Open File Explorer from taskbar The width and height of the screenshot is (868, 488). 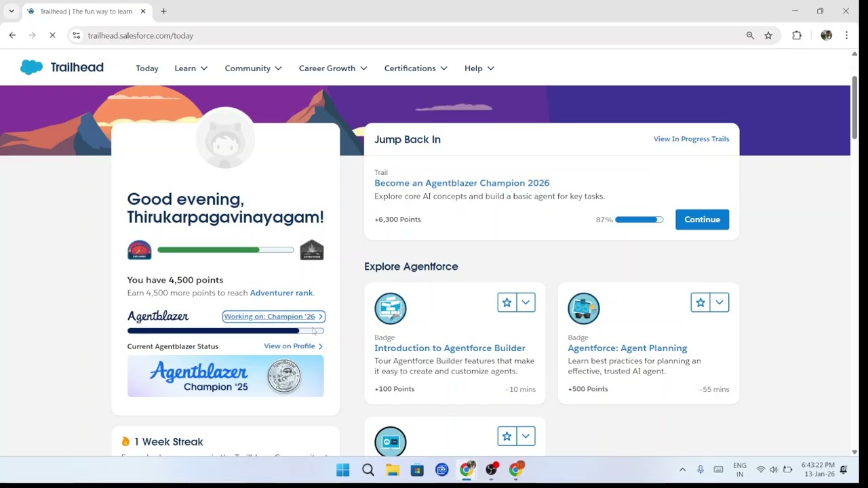[x=393, y=470]
